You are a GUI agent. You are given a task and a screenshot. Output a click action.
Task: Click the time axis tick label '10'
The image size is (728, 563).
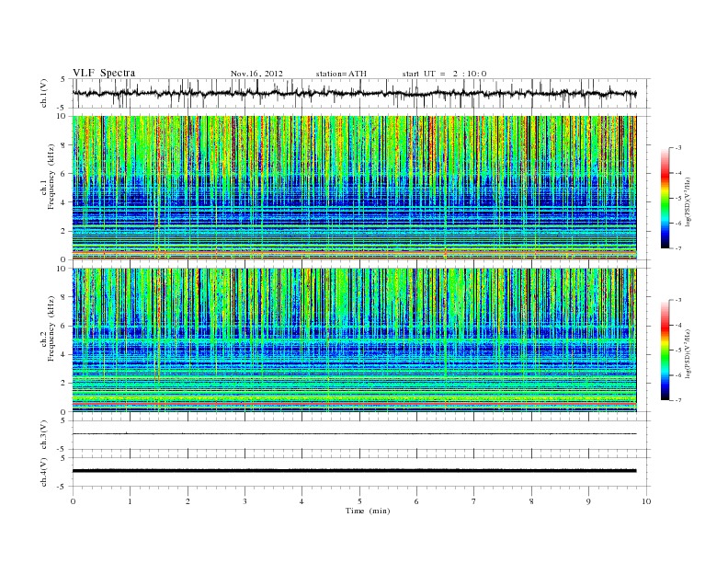tap(646, 501)
